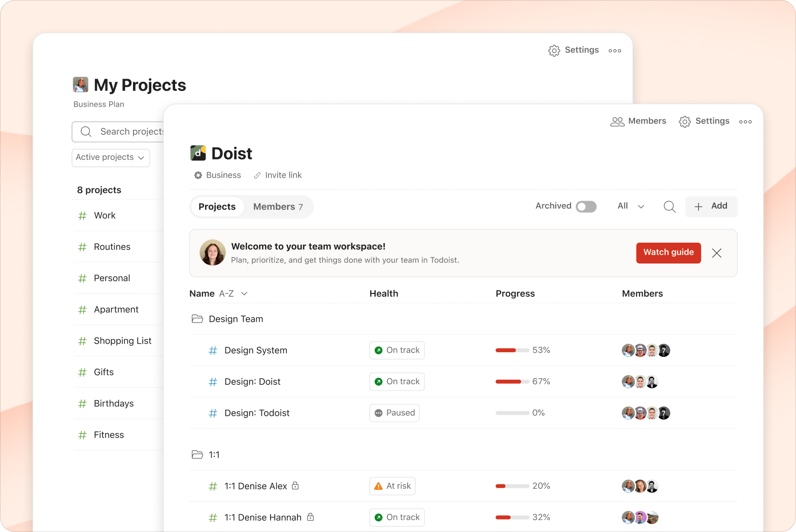Click the Health column header
The width and height of the screenshot is (796, 532).
384,293
